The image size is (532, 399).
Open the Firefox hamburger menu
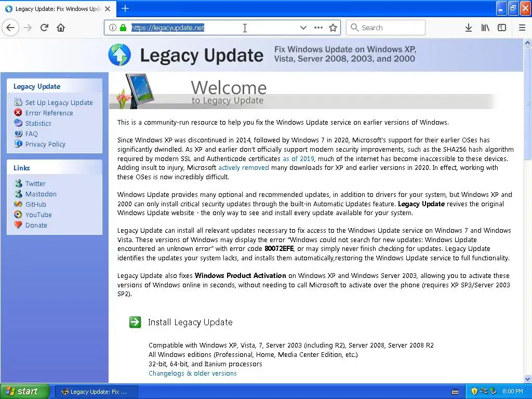[522, 28]
